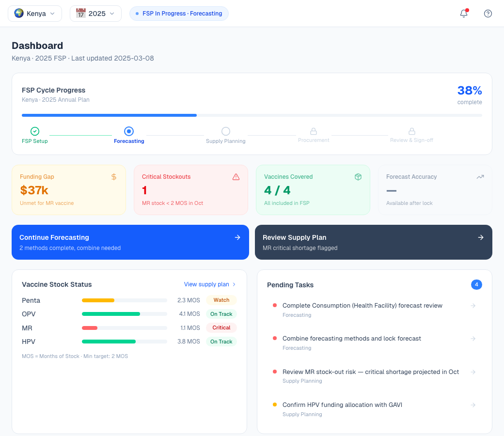Click the arrow for Review MR stock-out risk task

click(473, 372)
